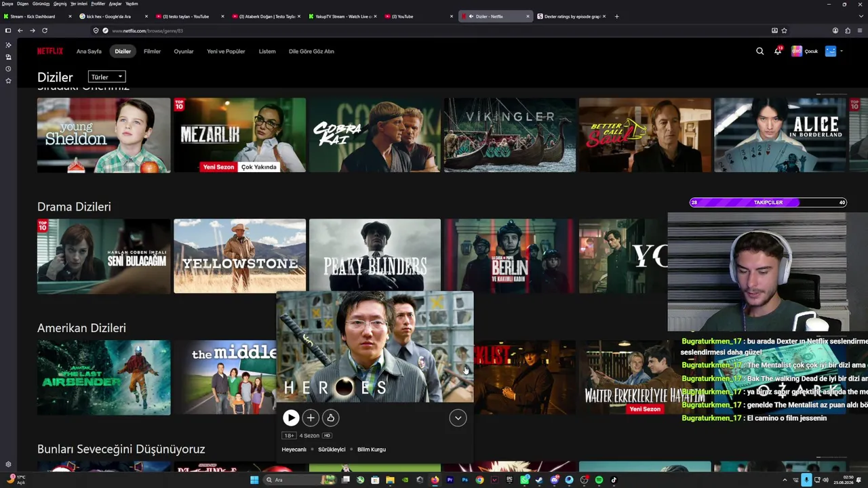
Task: Go forward in browser history
Action: [32, 30]
